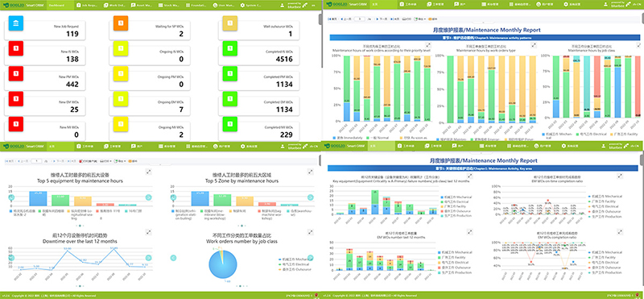Open the User Man... menu in the dashboard header
Viewport: 644px width, 299px height.
point(225,6)
